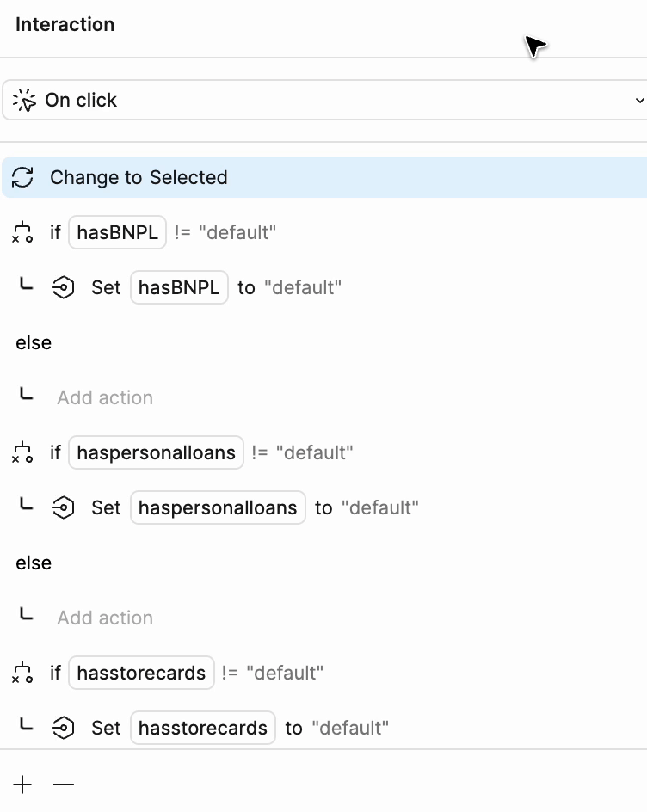Image resolution: width=647 pixels, height=812 pixels.
Task: Click set-variable icon in Set hasBNPL row
Action: tap(64, 287)
